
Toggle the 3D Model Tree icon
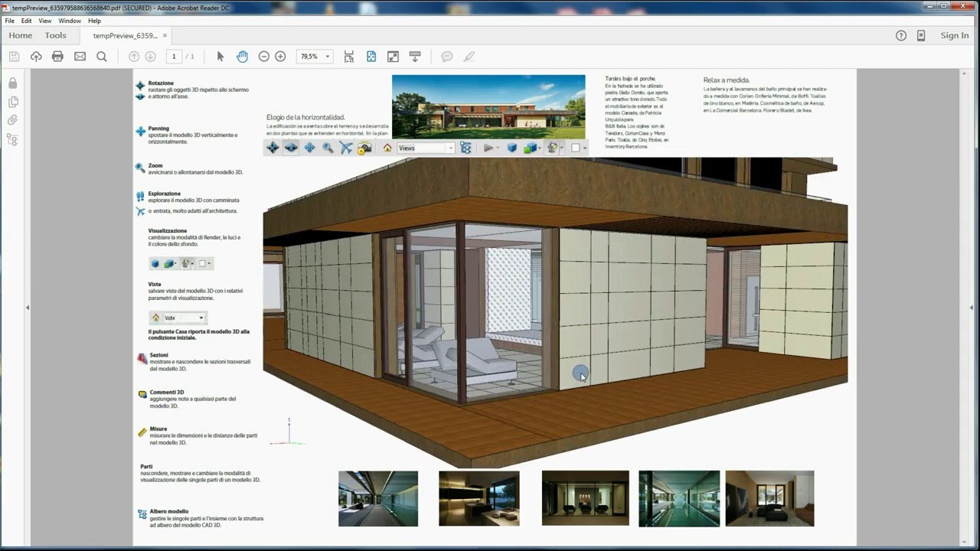click(465, 148)
